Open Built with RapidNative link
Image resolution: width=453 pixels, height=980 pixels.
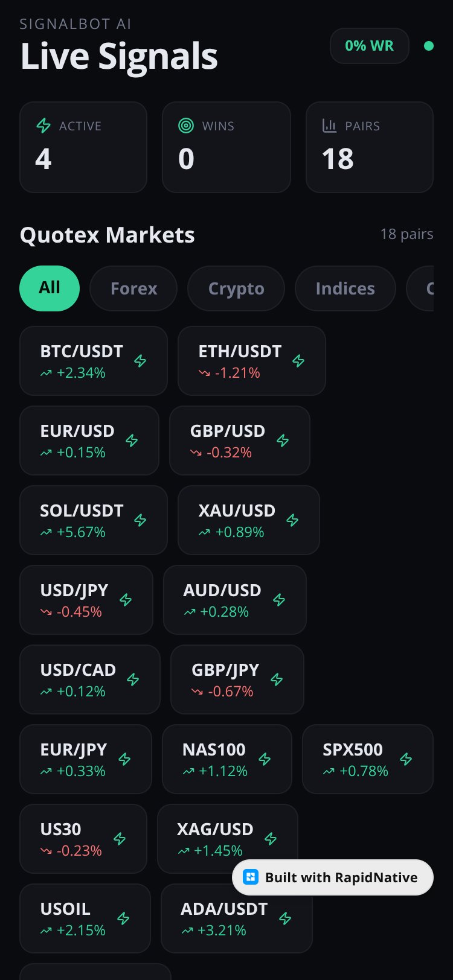coord(333,877)
